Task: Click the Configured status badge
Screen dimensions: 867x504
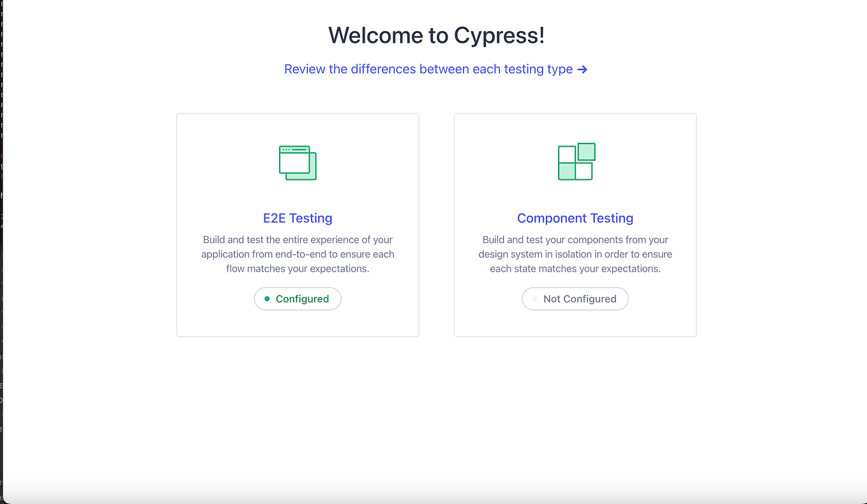Action: pos(298,299)
